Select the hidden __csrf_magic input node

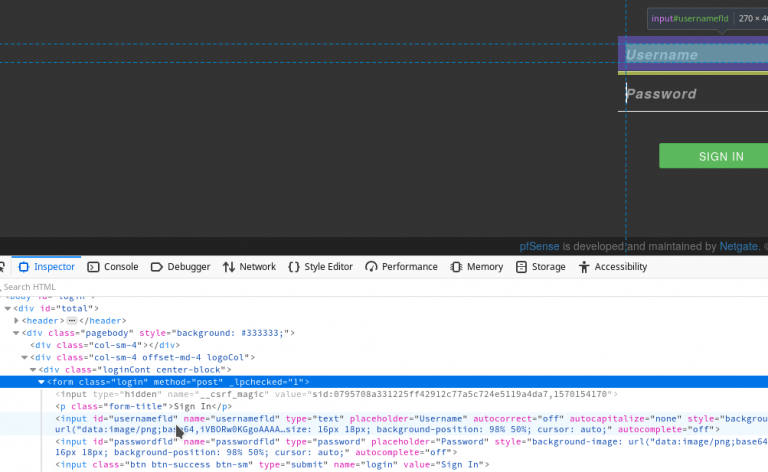336,394
